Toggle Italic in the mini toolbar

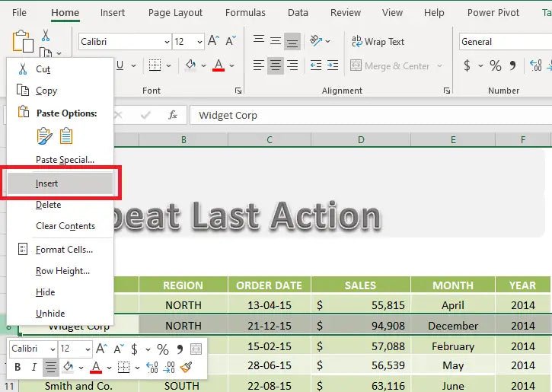click(x=34, y=368)
